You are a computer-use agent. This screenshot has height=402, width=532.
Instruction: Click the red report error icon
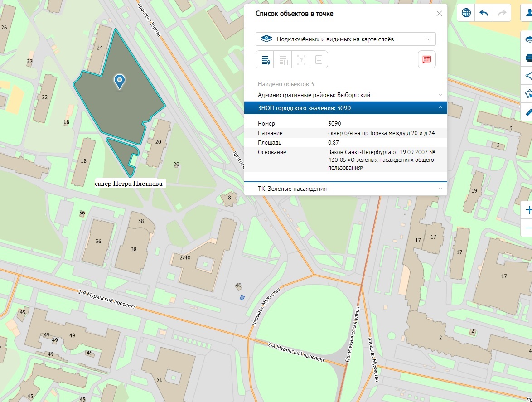pyautogui.click(x=426, y=59)
